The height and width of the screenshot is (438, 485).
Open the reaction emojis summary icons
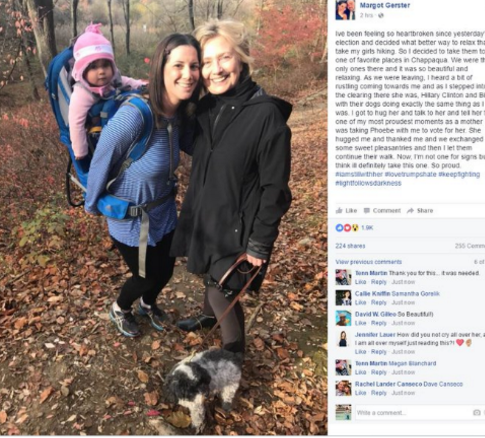[347, 228]
